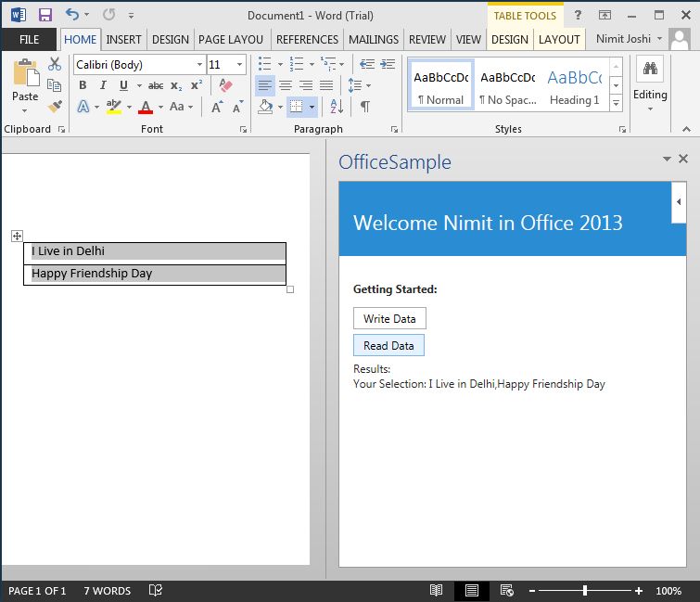Center align the paragraph

tap(286, 85)
